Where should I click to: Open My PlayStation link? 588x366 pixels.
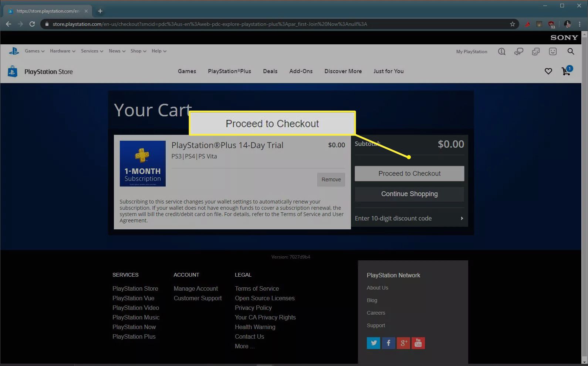[x=472, y=52]
